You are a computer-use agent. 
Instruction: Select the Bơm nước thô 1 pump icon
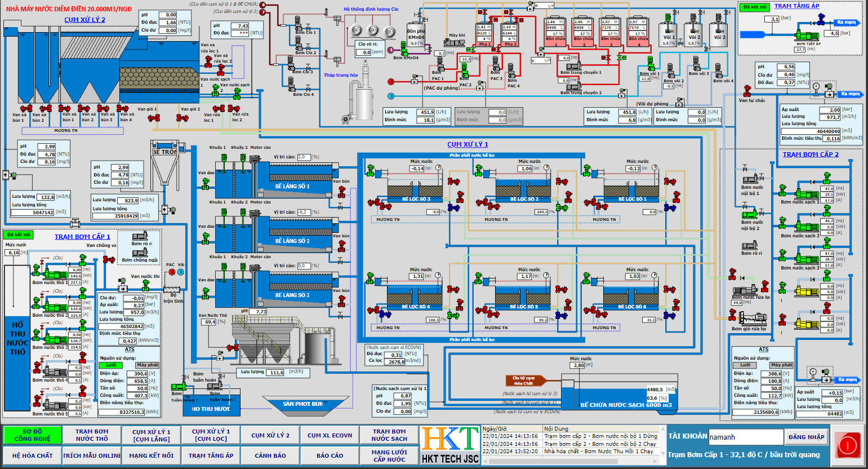55,275
